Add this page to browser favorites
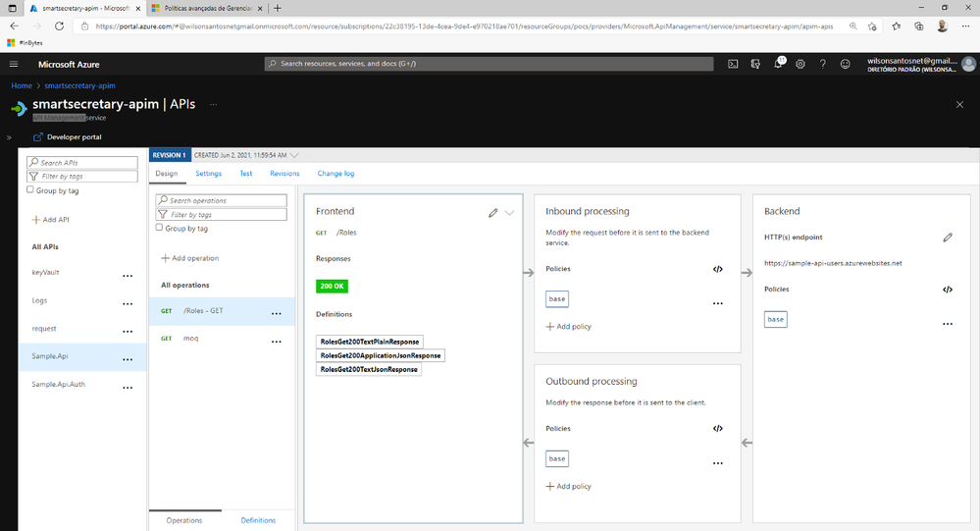The width and height of the screenshot is (980, 531). (872, 27)
